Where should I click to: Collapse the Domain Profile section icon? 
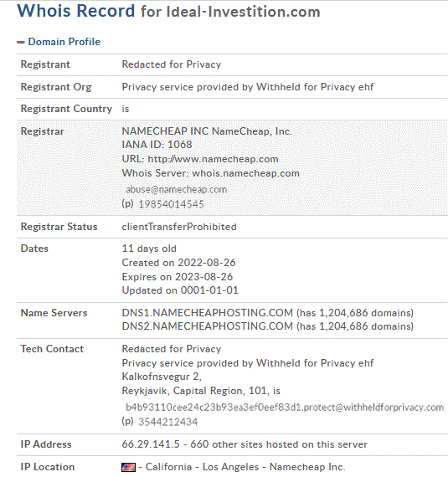click(20, 43)
